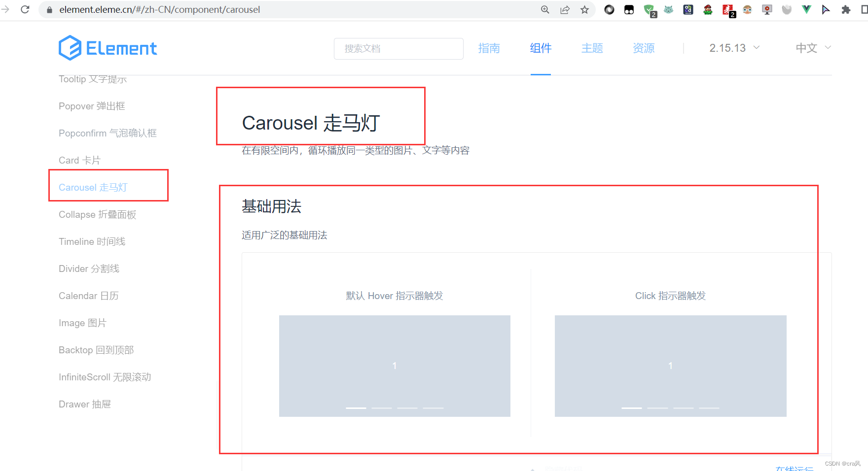The image size is (868, 471).
Task: Click an indicator dot on the Hover carousel
Action: [x=356, y=408]
